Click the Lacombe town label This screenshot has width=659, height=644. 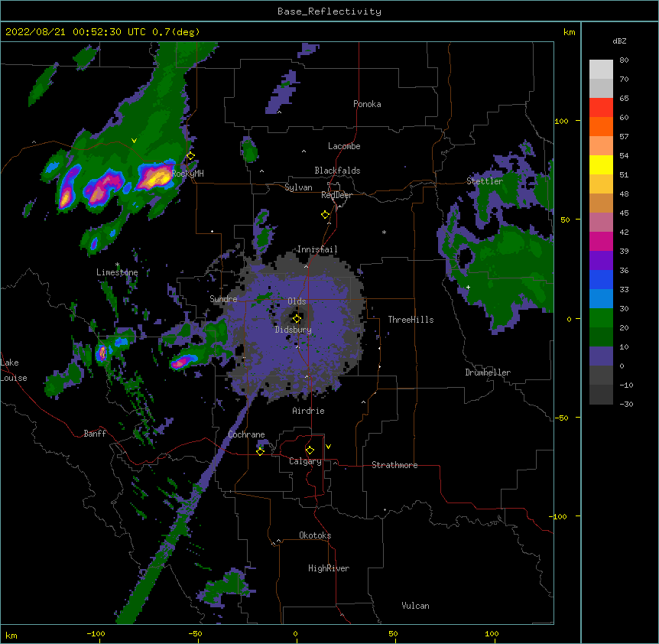[344, 146]
